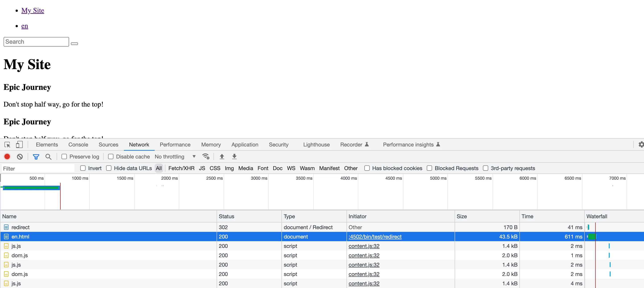Open network search magnifier
The image size is (644, 288).
tap(48, 157)
